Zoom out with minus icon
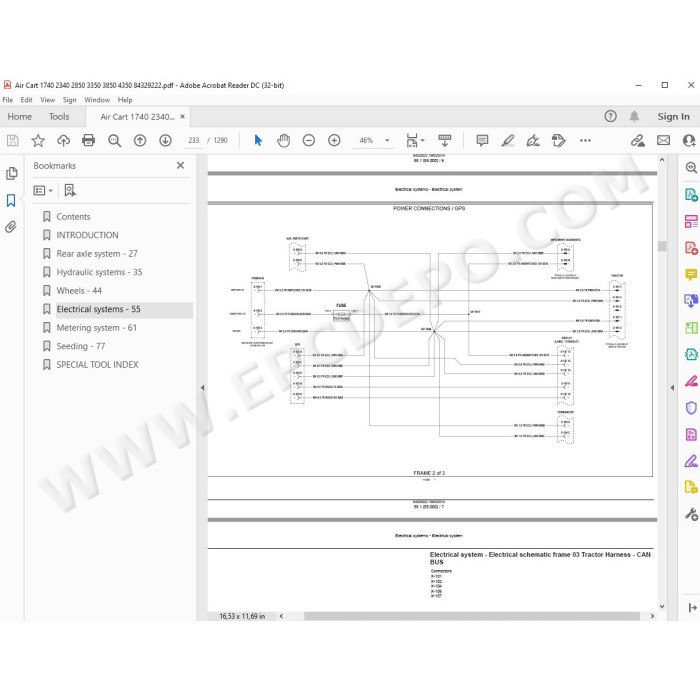 (x=308, y=141)
